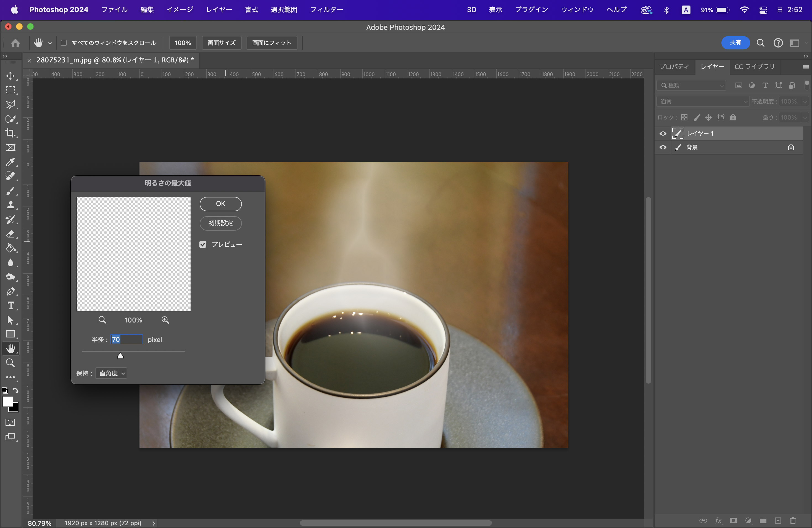Select the Zoom tool in toolbar
Screen dimensions: 812x528
[10, 363]
